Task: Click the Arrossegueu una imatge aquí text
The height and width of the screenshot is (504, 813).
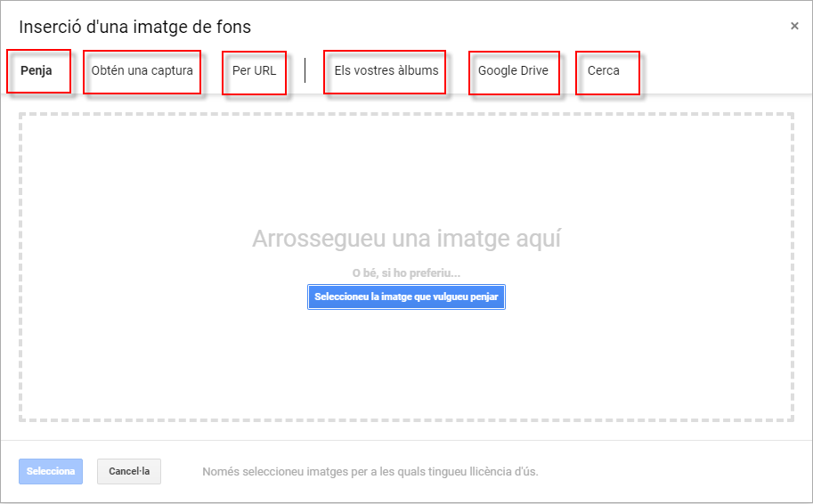Action: [x=406, y=239]
